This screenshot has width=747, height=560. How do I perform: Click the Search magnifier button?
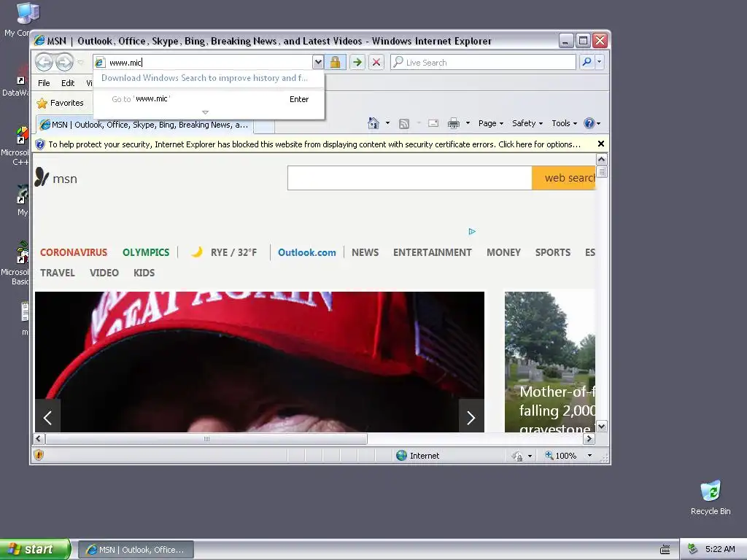click(x=587, y=62)
